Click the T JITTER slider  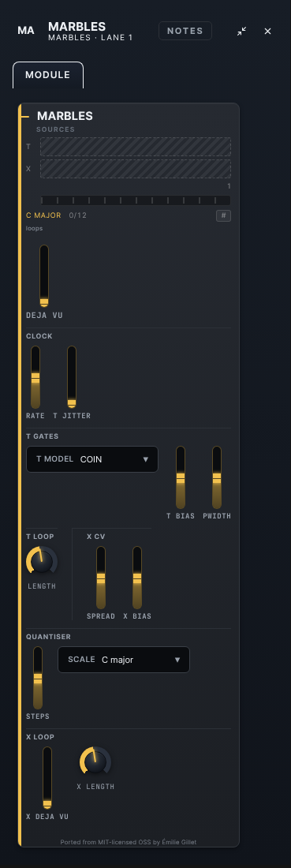(72, 377)
